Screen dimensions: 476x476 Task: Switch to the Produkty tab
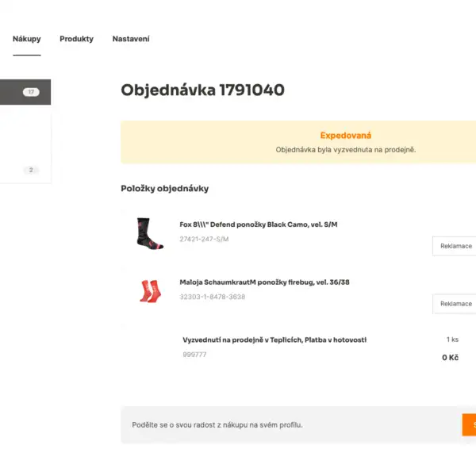[x=76, y=39]
